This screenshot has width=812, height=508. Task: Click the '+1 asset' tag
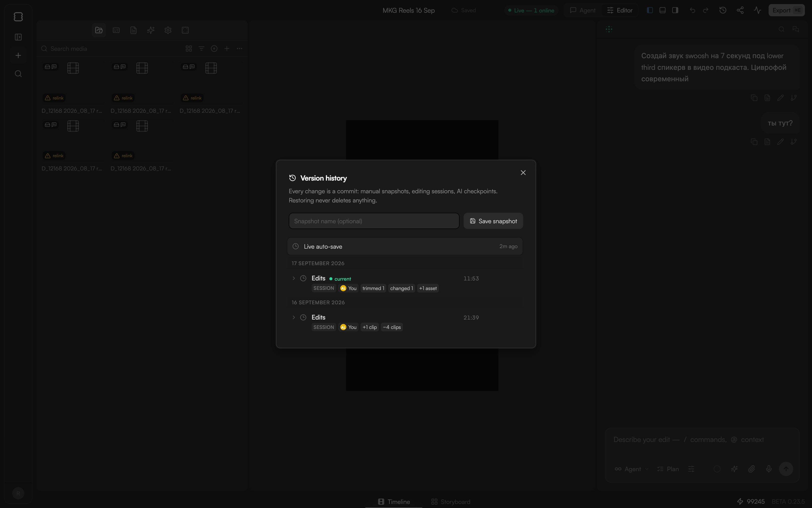[x=428, y=288]
